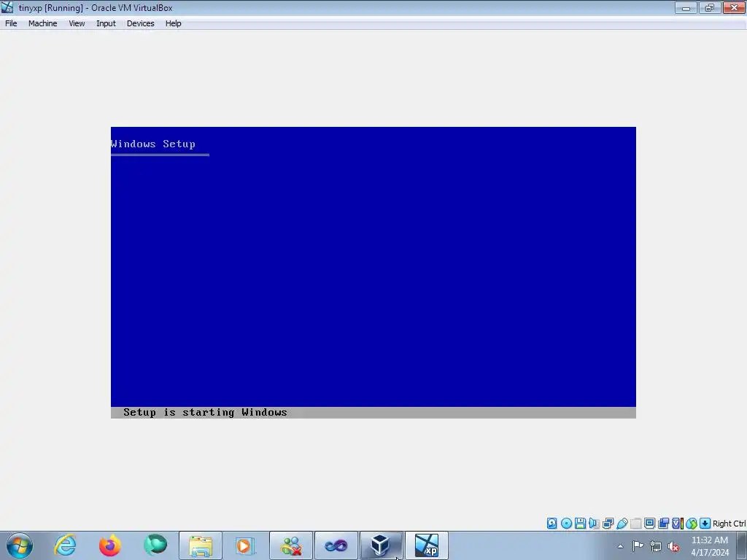Viewport: 747px width, 560px height.
Task: Click the Right Ctrl host key label
Action: (729, 524)
